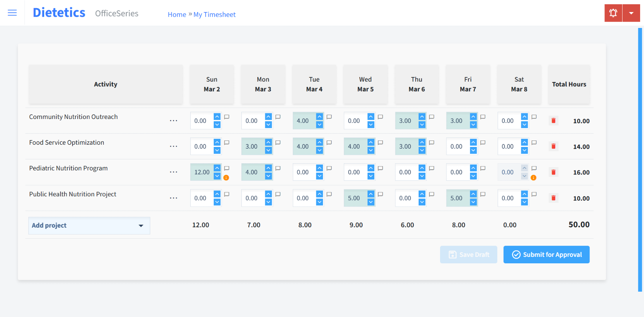Add comment to Sunday Community Nutrition Outreach entry
This screenshot has height=317, width=644.
coord(227,116)
